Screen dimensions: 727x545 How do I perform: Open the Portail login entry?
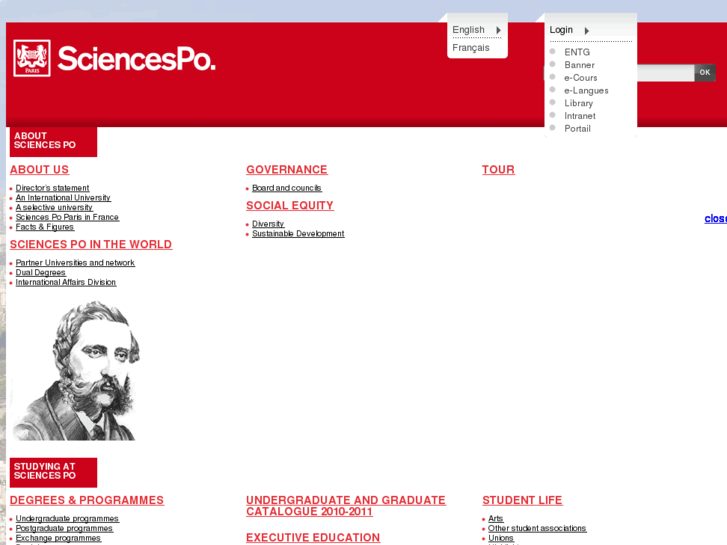(x=577, y=128)
